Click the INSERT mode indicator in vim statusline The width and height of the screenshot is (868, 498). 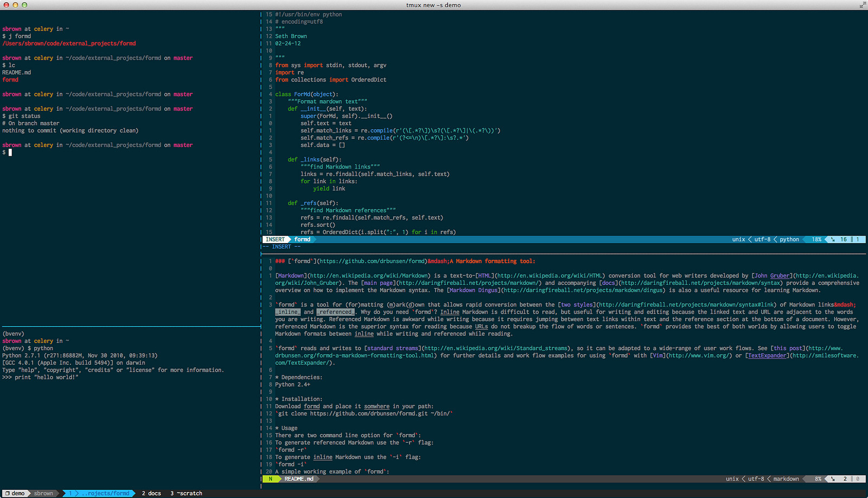click(275, 239)
